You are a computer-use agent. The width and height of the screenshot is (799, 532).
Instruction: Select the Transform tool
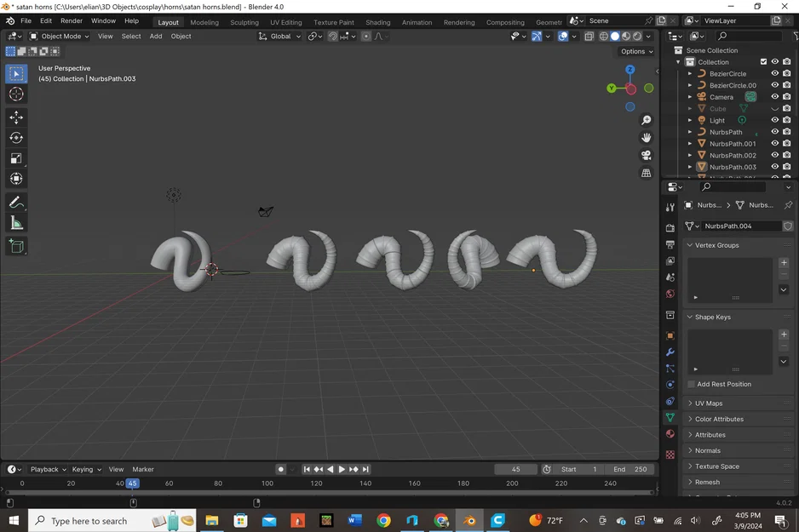pos(16,179)
